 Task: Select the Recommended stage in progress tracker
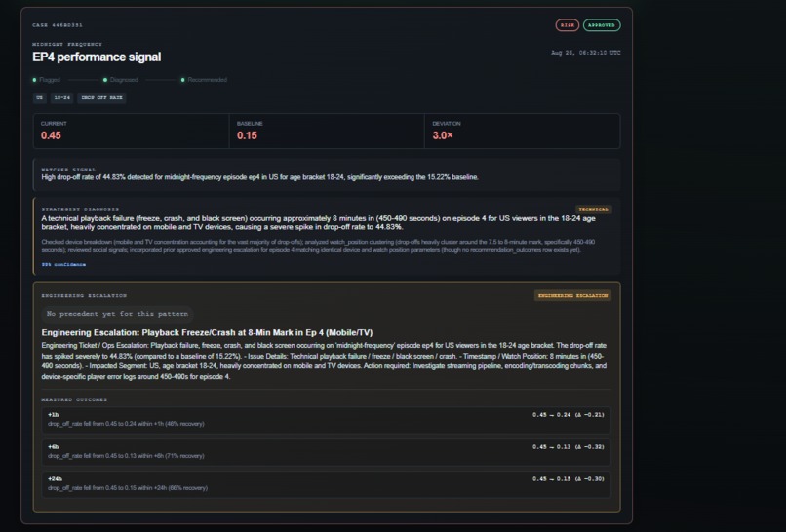point(204,80)
